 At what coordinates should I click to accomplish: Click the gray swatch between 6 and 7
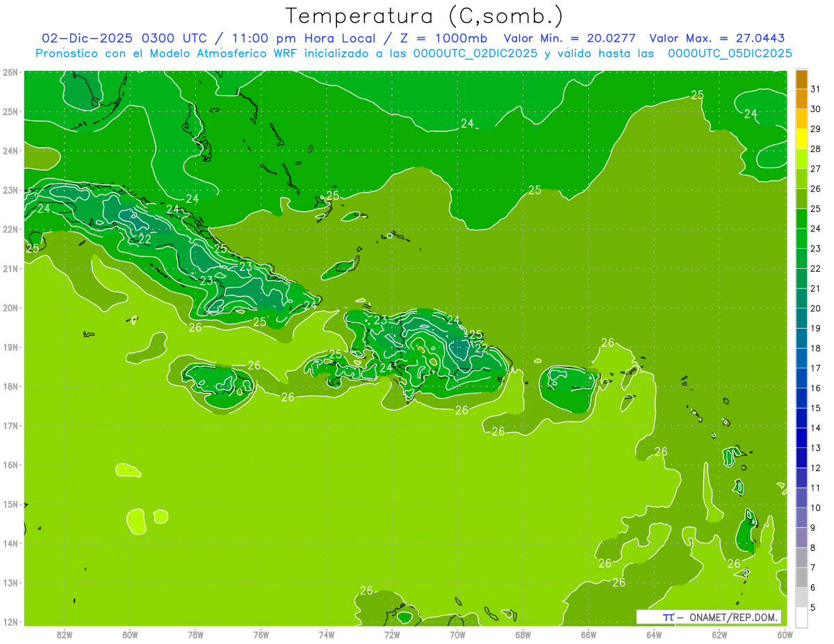click(802, 577)
